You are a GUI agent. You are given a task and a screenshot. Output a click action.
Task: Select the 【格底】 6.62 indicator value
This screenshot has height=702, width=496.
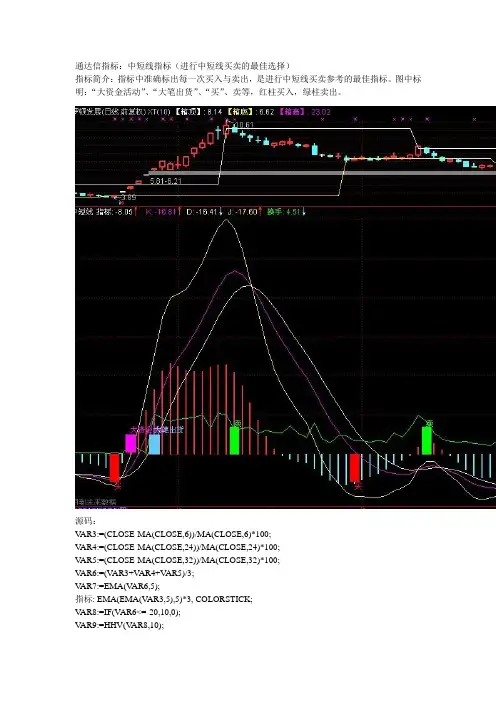[251, 112]
